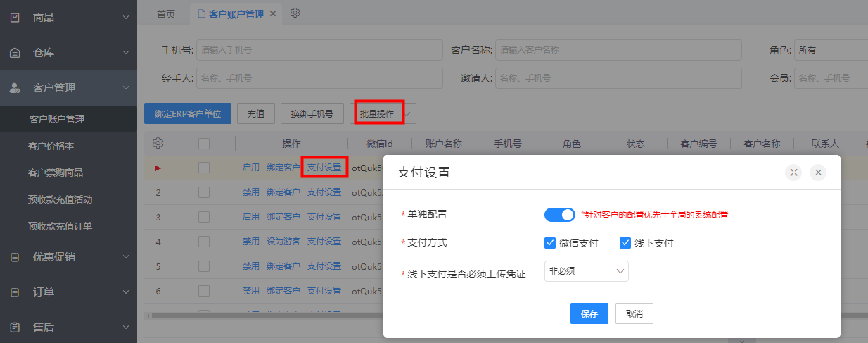Open the 角色 dropdown showing 所有
868x343 pixels.
tap(831, 50)
